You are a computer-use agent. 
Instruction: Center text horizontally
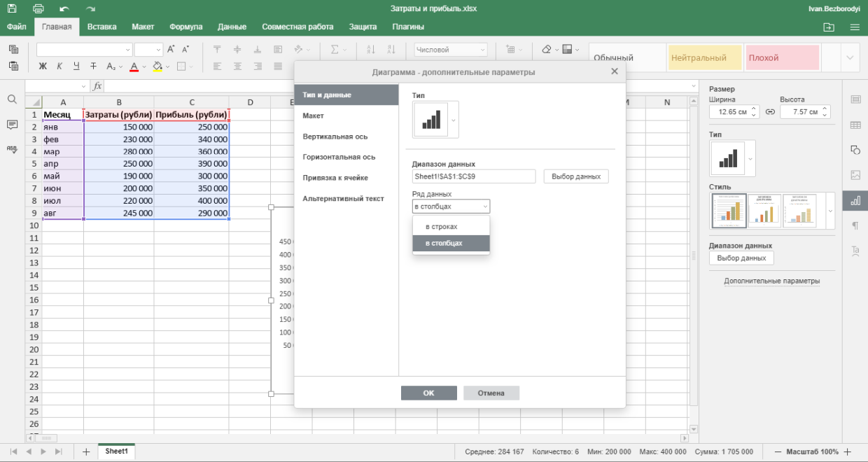coord(237,66)
